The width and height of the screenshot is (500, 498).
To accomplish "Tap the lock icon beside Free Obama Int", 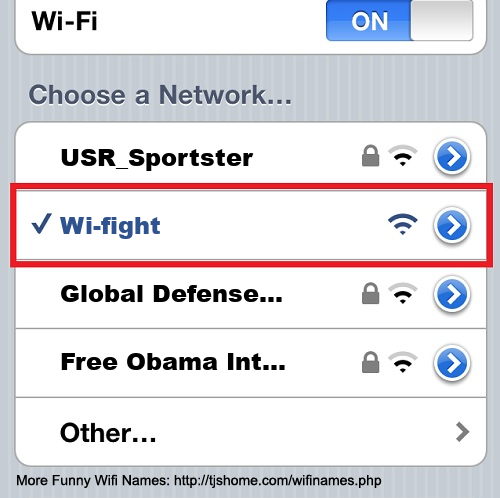I will click(x=371, y=362).
